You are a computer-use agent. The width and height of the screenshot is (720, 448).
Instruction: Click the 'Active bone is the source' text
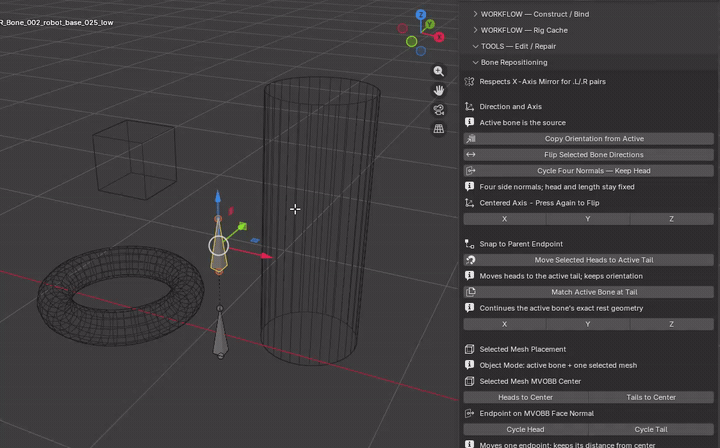[x=522, y=123]
